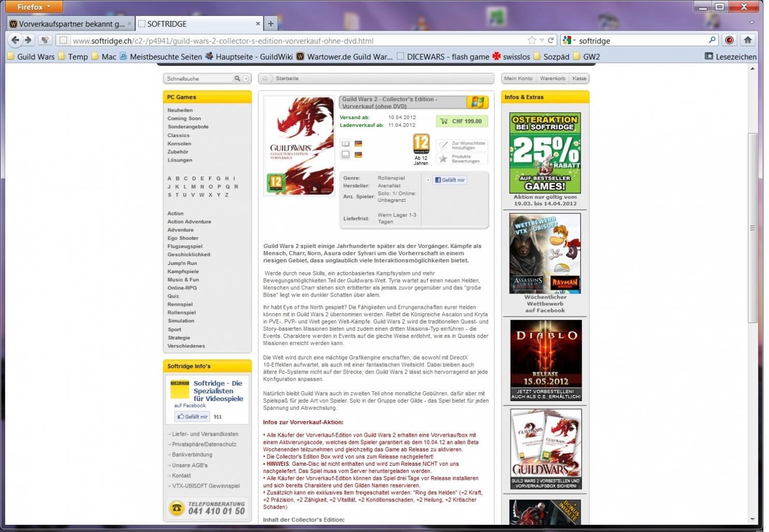Screen dimensions: 769x532
Task: Click the bookmark star in the URL bar
Action: pyautogui.click(x=532, y=40)
